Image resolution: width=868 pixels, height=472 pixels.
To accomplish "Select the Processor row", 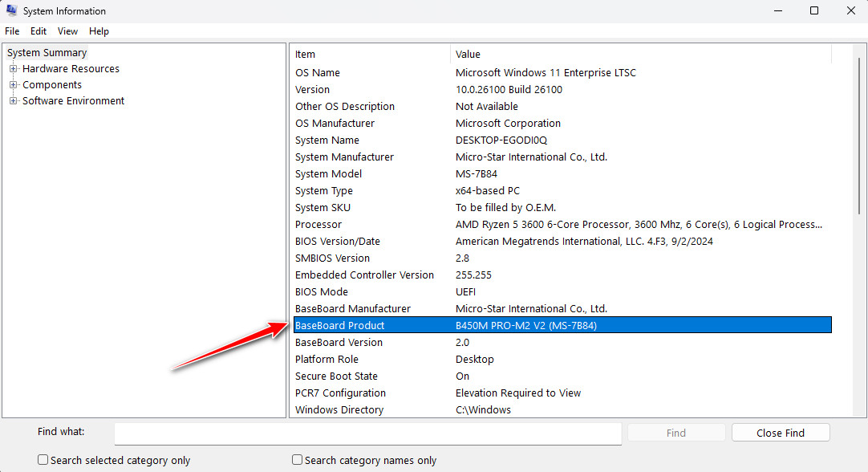I will [x=562, y=225].
